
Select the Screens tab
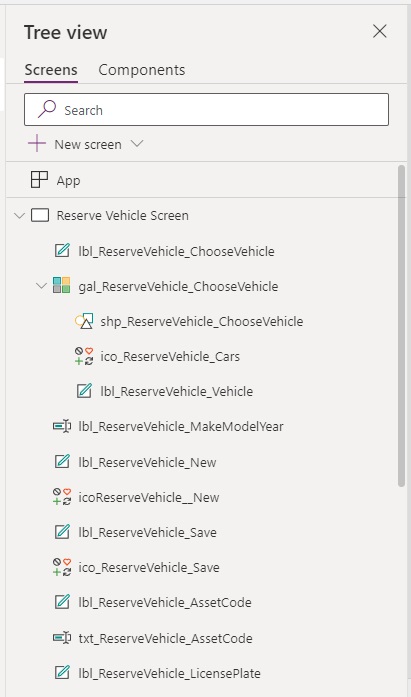[x=51, y=70]
